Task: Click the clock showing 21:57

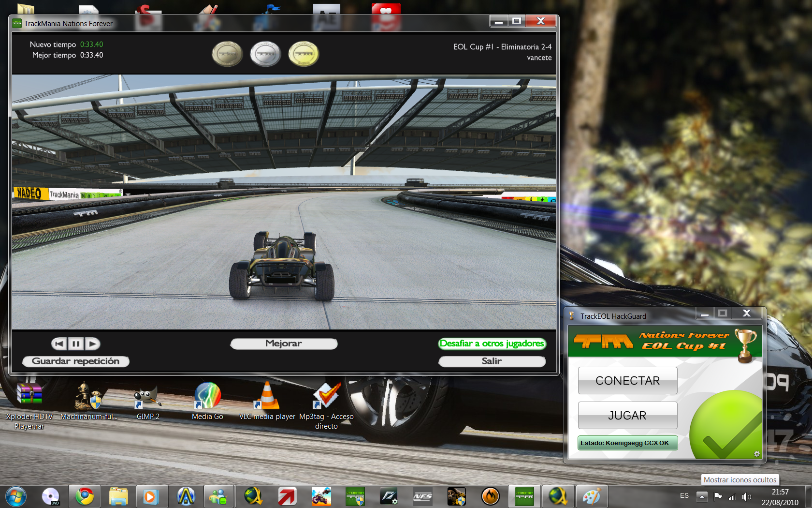Action: (780, 492)
